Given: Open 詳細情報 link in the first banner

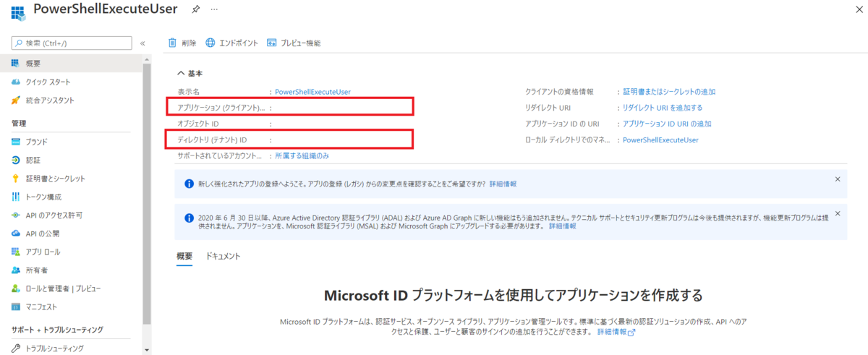Looking at the screenshot, I should point(503,184).
